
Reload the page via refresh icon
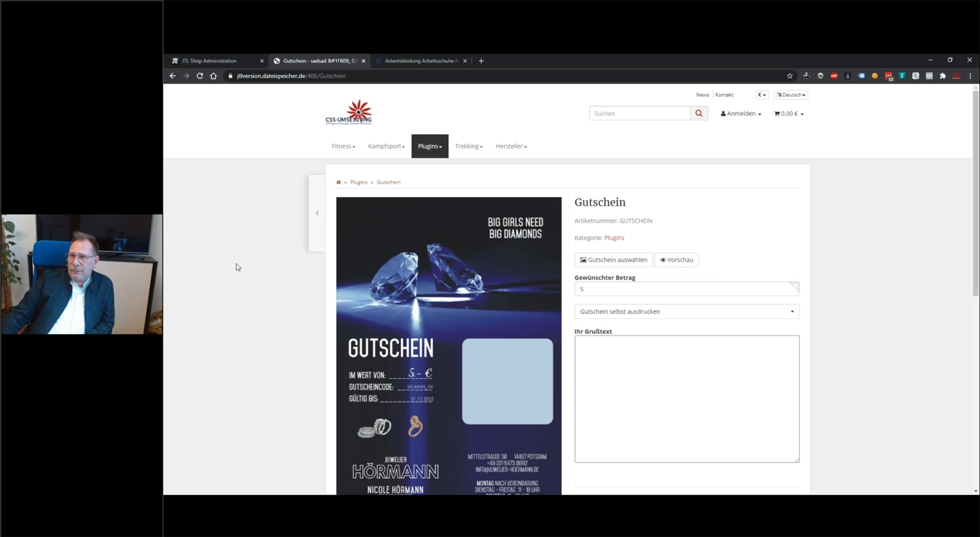[x=200, y=75]
